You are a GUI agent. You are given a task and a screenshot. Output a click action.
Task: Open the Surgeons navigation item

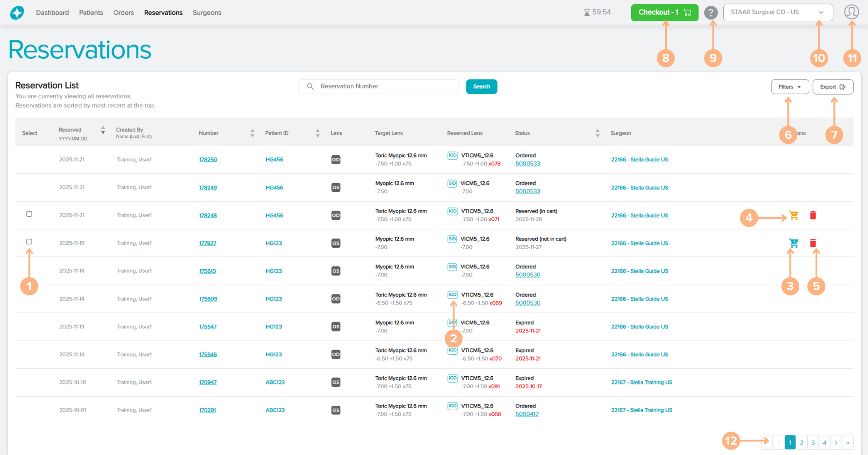207,13
